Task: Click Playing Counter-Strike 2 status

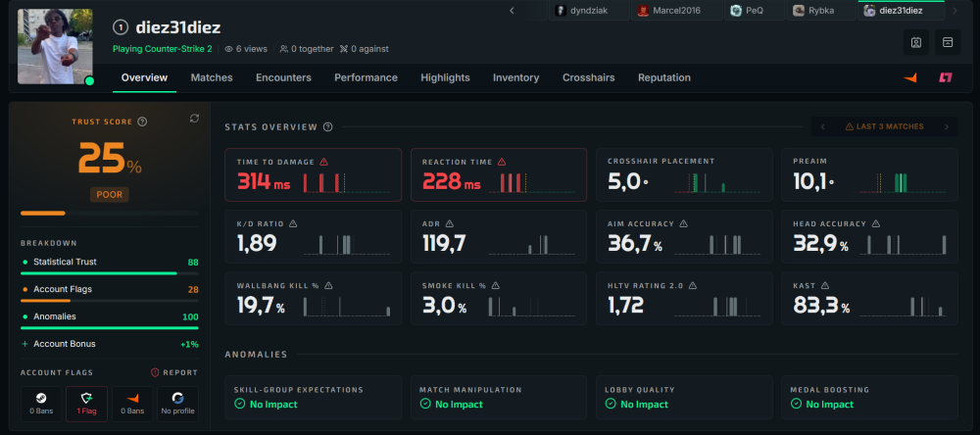Action: coord(163,49)
